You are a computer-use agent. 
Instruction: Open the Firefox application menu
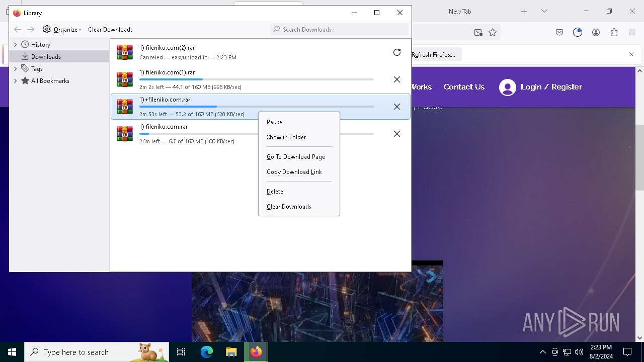click(632, 32)
